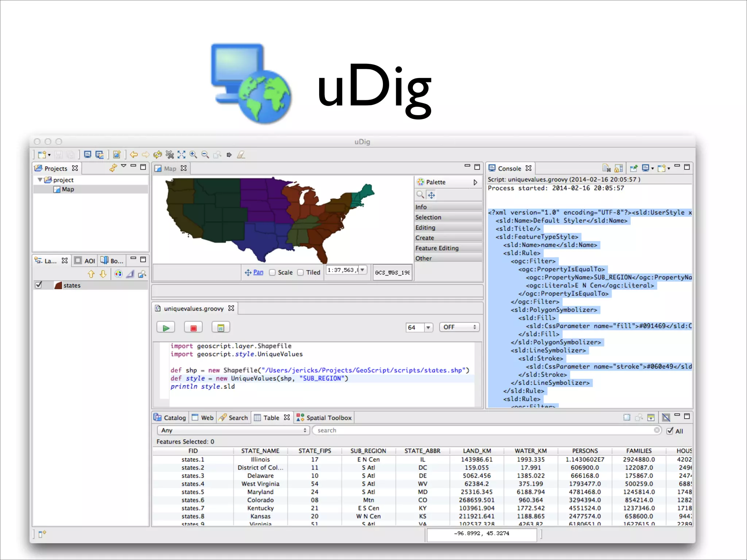Open the Selection palette drawer

448,217
